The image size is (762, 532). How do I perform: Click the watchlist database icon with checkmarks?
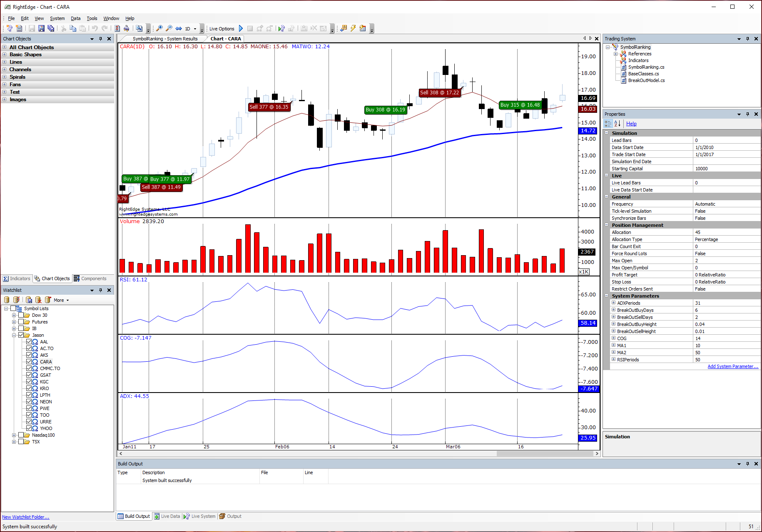click(x=16, y=300)
